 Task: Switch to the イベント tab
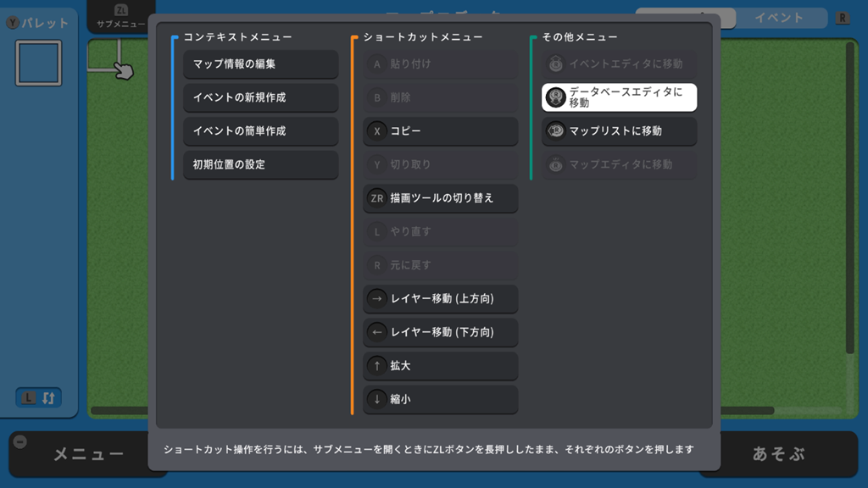tap(779, 18)
